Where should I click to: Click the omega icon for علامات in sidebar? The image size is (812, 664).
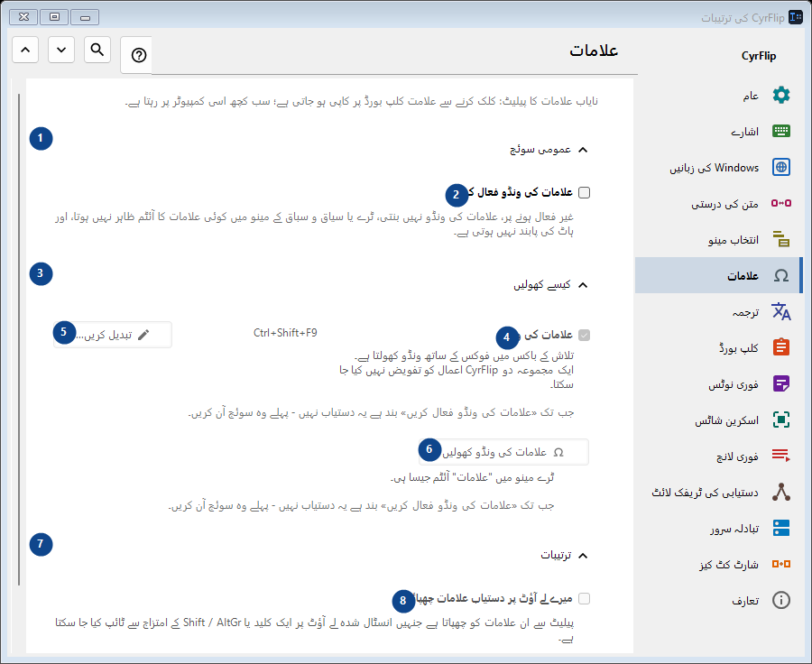(781, 275)
